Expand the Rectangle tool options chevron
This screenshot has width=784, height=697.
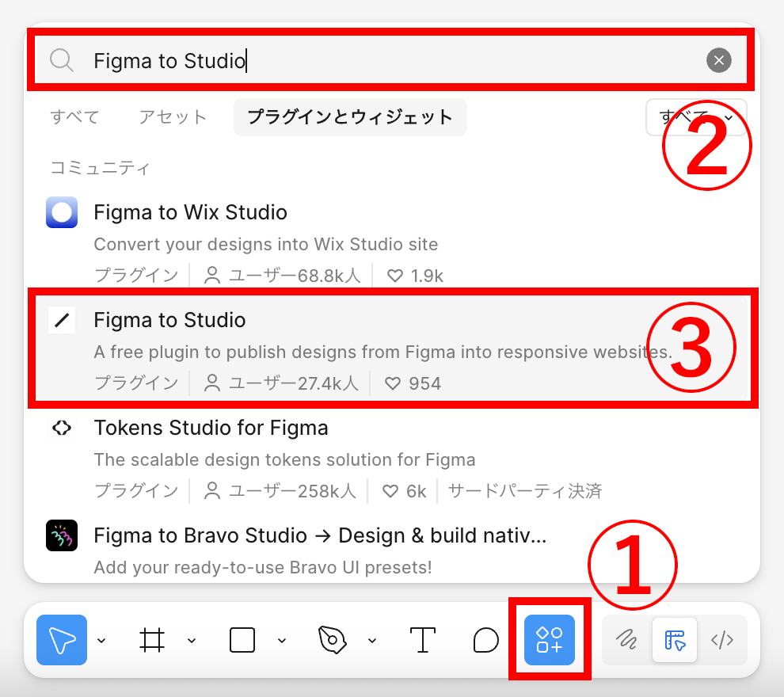click(282, 641)
